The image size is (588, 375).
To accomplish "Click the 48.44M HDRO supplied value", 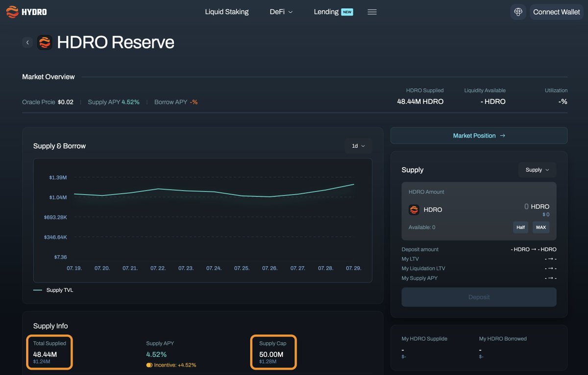I will (x=420, y=102).
